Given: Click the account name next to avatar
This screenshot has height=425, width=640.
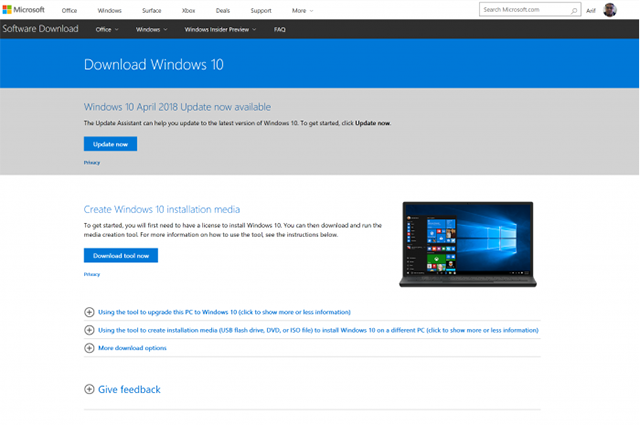Looking at the screenshot, I should [591, 11].
